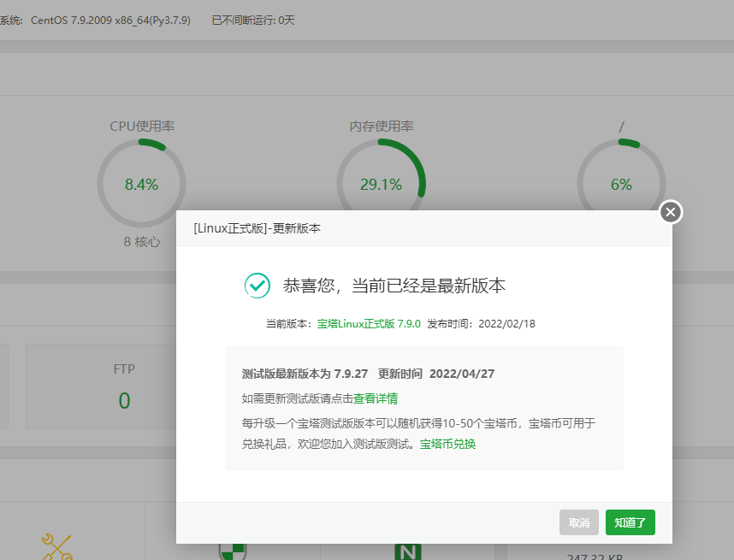Viewport: 734px width, 560px height.
Task: Open the 宝塔币兑换 link
Action: pos(447,444)
